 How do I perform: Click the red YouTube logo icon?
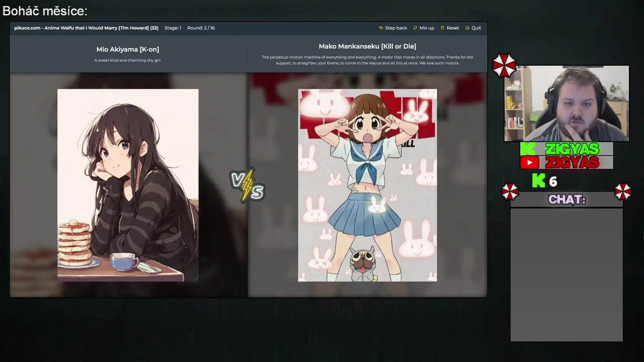coord(529,162)
